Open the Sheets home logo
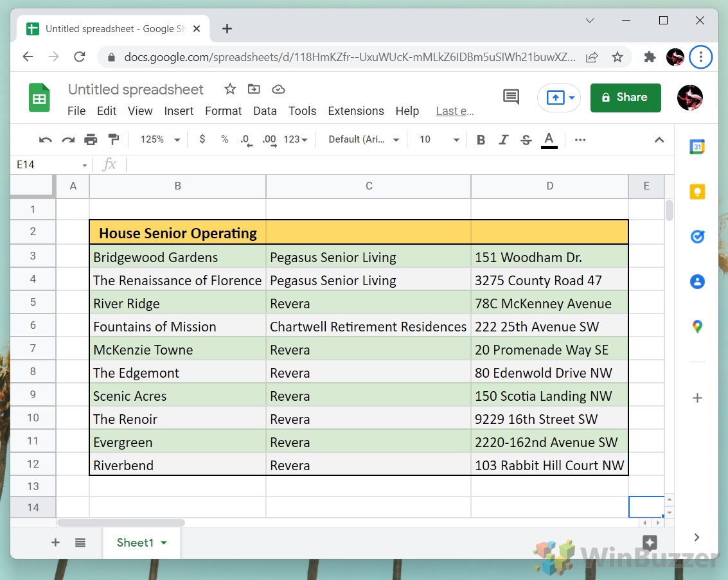 coord(39,98)
